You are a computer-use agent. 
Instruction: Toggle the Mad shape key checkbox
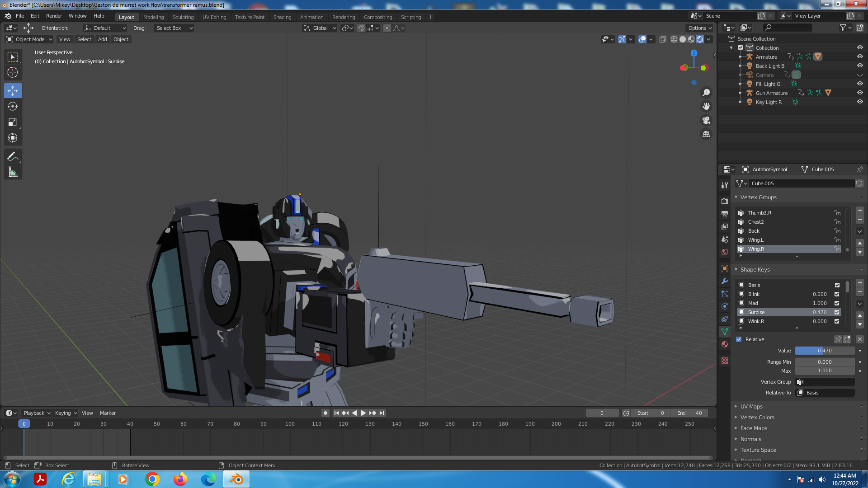[x=837, y=303]
